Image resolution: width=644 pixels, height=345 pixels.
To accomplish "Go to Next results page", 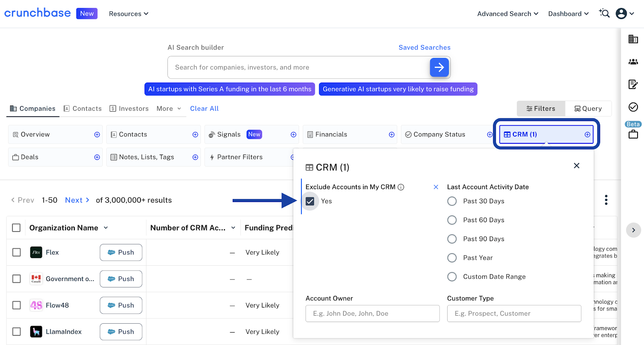I will click(x=77, y=200).
